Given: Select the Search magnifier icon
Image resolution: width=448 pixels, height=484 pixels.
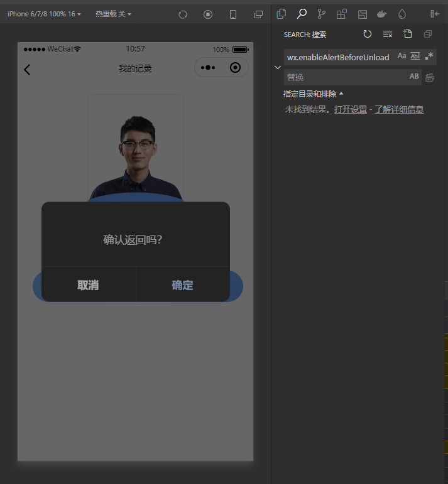Looking at the screenshot, I should 302,14.
